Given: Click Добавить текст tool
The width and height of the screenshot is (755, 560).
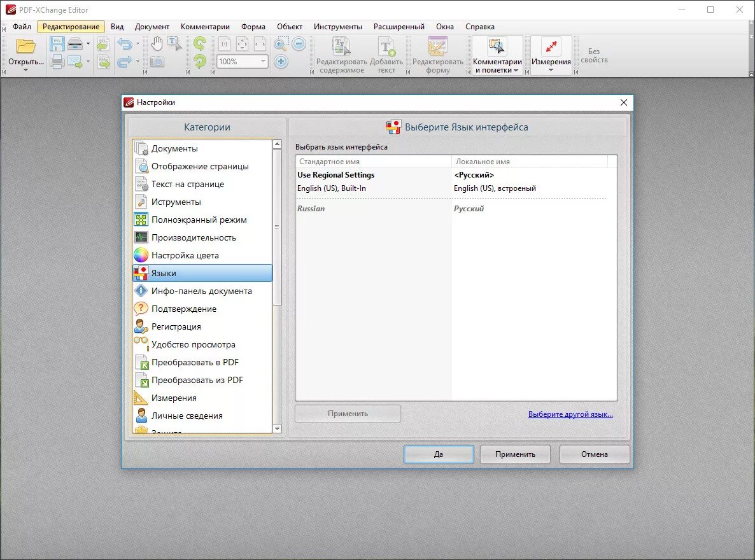Looking at the screenshot, I should 386,56.
